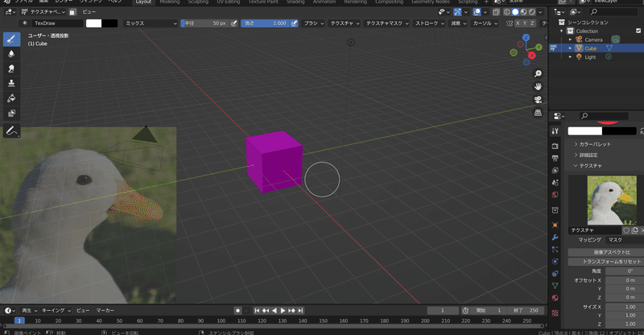The width and height of the screenshot is (644, 335).
Task: Switch to rendered viewport shading
Action: point(532,12)
